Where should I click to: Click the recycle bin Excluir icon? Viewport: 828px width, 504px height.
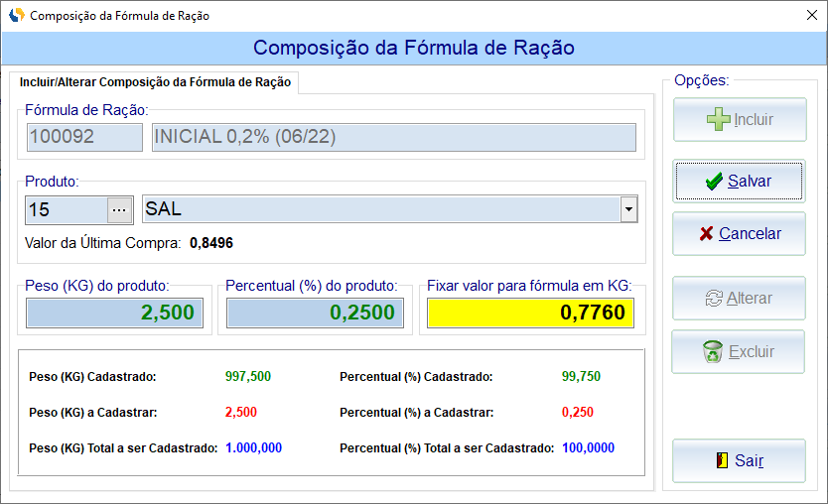click(x=712, y=351)
